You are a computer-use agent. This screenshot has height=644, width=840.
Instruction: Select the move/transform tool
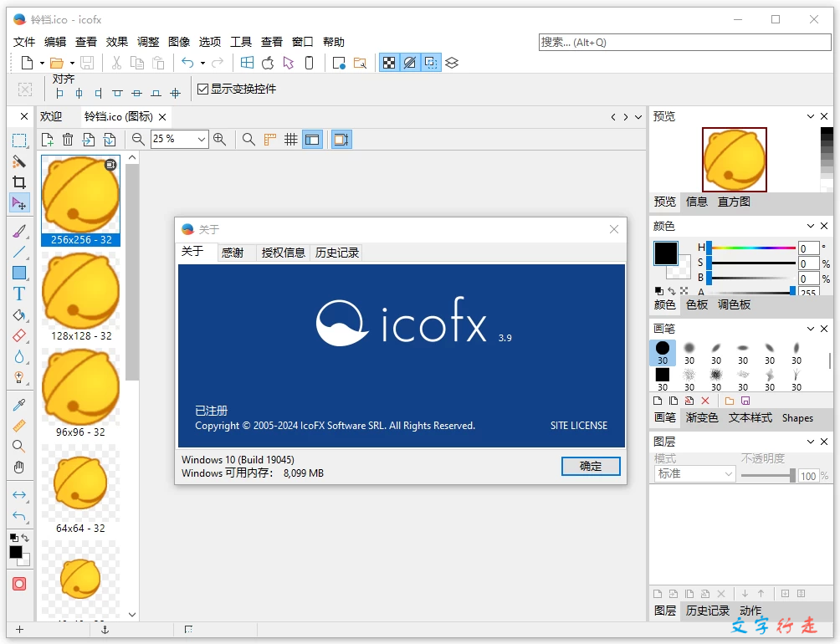(x=19, y=203)
